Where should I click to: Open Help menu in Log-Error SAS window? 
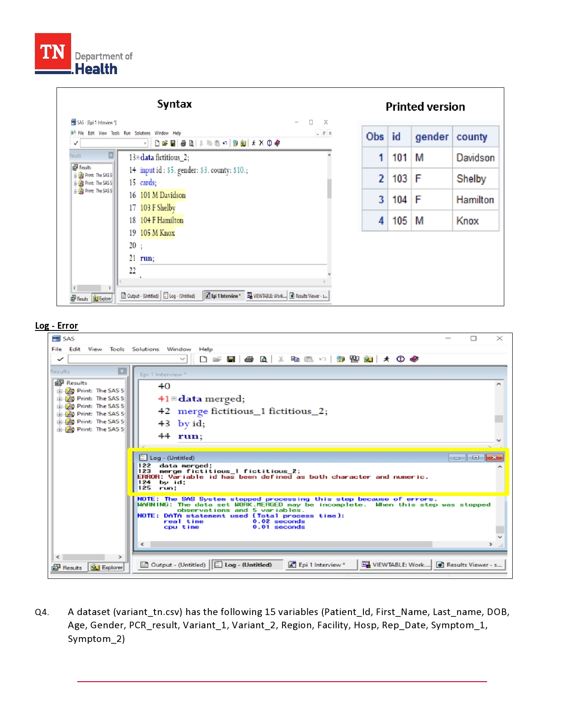(x=206, y=349)
